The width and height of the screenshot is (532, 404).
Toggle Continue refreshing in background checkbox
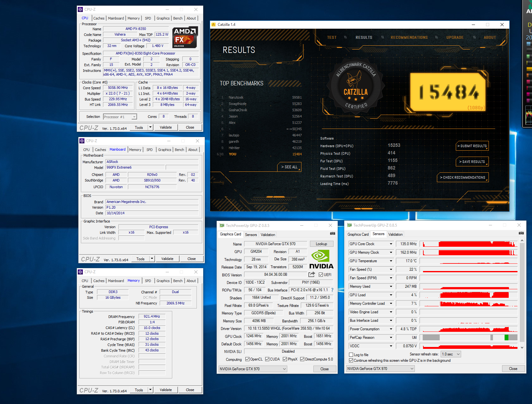[351, 361]
